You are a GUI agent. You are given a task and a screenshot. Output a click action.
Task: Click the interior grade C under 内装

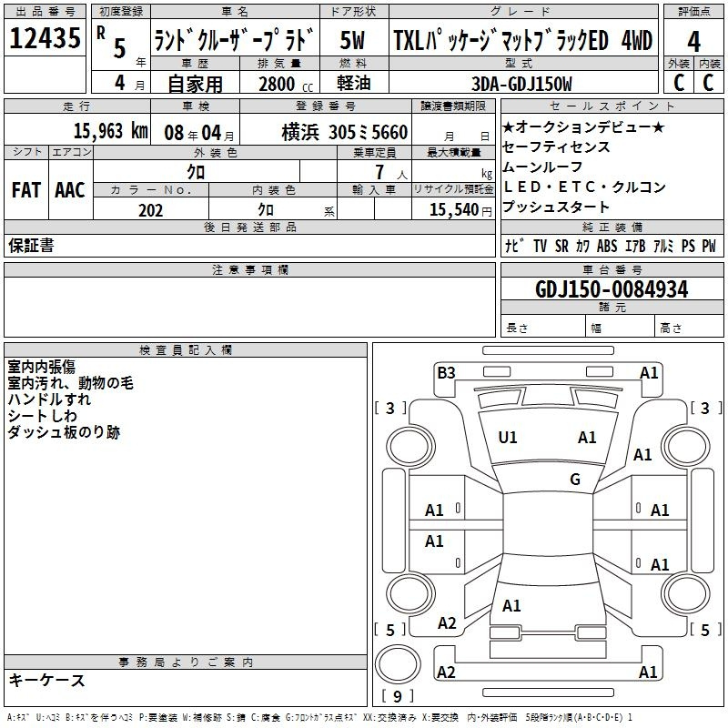tap(709, 83)
